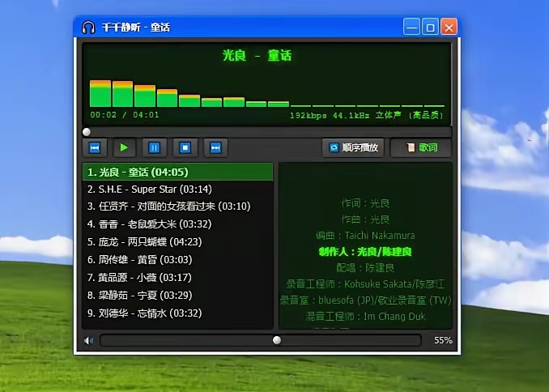
Task: Stop playback with the stop button
Action: point(185,147)
